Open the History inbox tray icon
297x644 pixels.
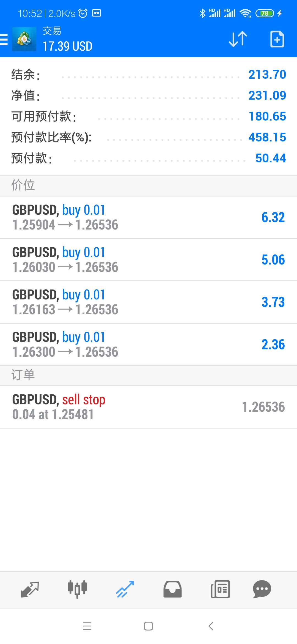point(172,589)
